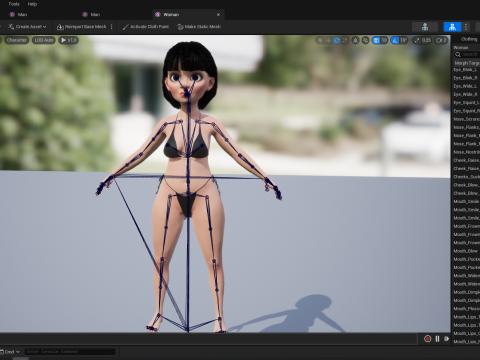This screenshot has height=360, width=480.
Task: Click the Create Asset icon
Action: (11, 27)
